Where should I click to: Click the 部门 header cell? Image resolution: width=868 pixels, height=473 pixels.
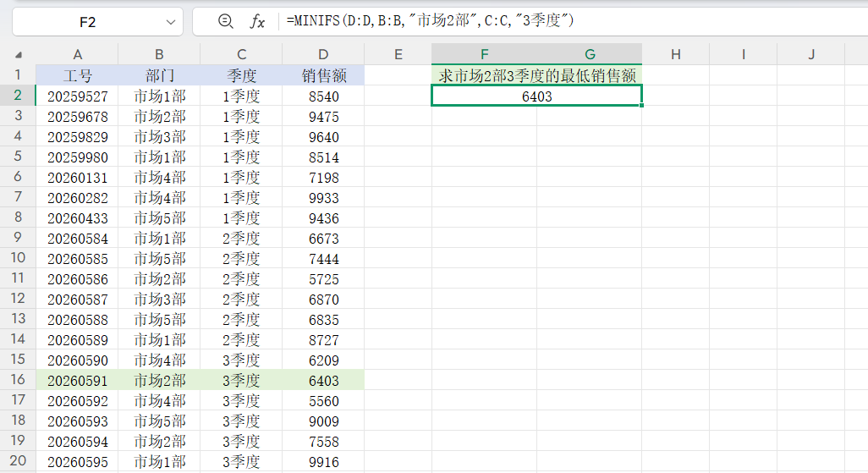(159, 75)
